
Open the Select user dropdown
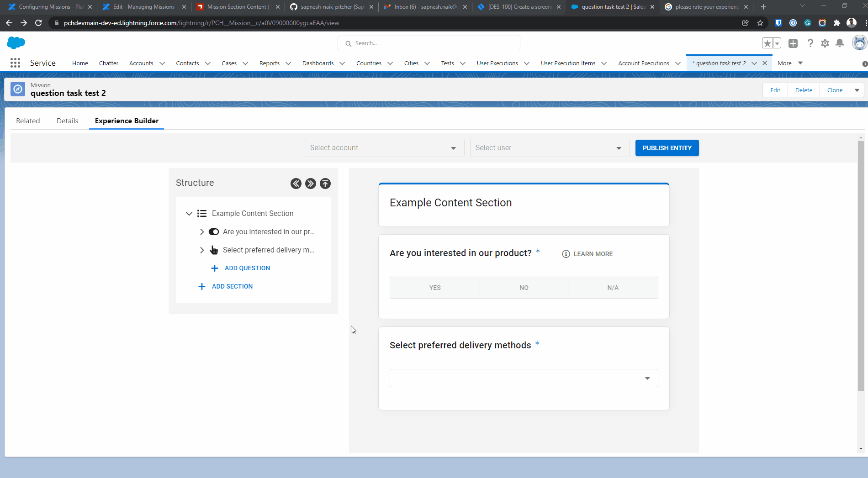[x=550, y=148]
